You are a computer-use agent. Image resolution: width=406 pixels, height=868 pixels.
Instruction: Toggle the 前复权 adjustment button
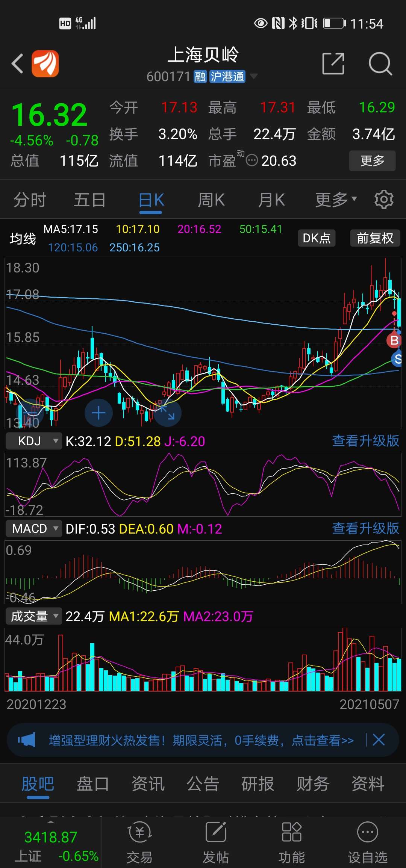pyautogui.click(x=375, y=238)
